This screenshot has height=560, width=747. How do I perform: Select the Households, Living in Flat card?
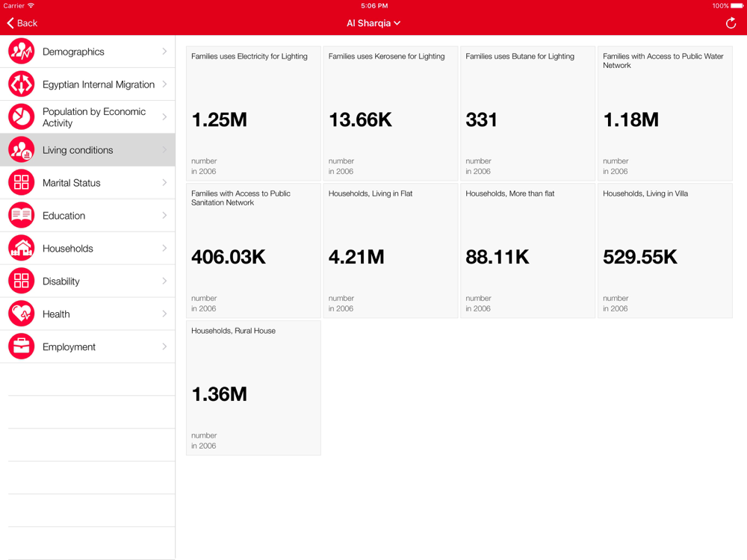tap(390, 251)
